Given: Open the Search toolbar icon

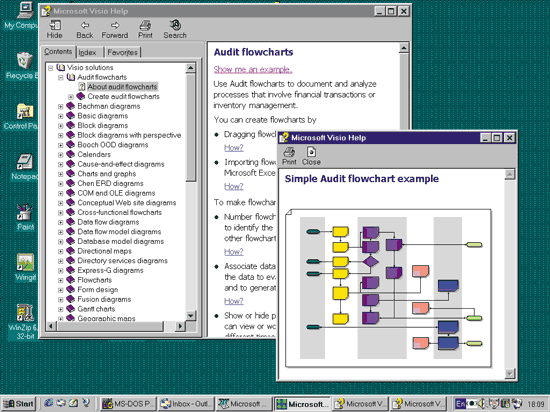Looking at the screenshot, I should [175, 29].
